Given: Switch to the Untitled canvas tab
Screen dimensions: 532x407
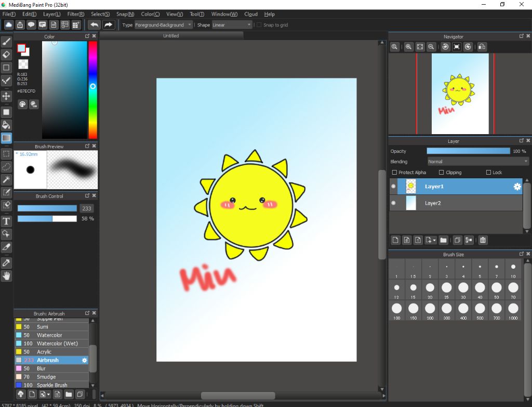Looking at the screenshot, I should pyautogui.click(x=171, y=36).
